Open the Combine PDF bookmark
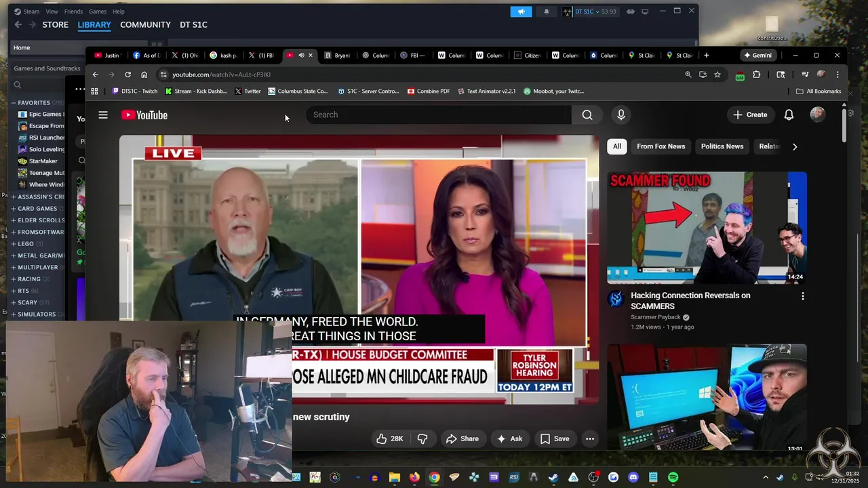This screenshot has width=868, height=488. click(x=429, y=91)
